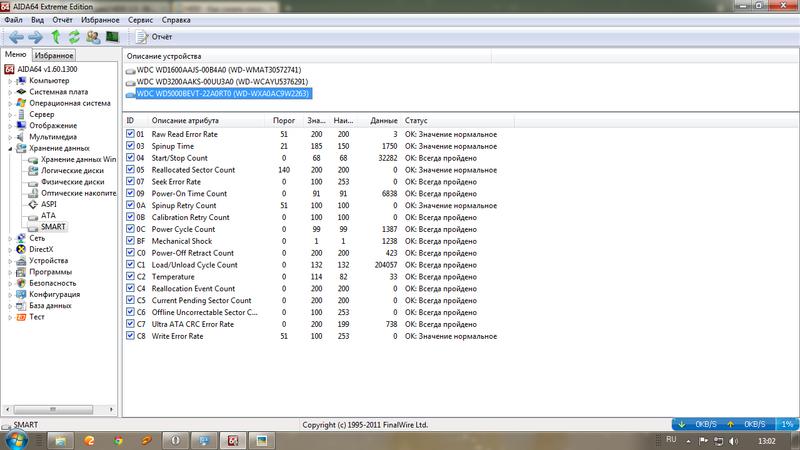The width and height of the screenshot is (800, 450).
Task: Select the Сервер tree node
Action: point(41,114)
